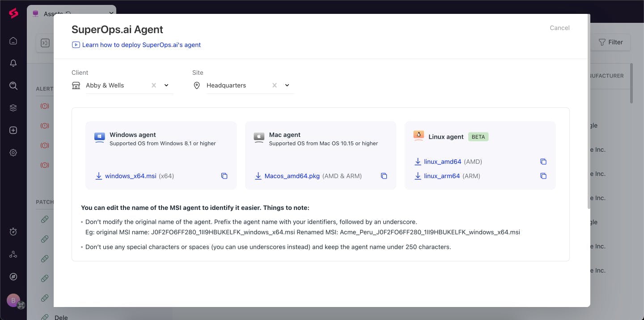
Task: Click the SuperOps logo icon
Action: click(13, 14)
